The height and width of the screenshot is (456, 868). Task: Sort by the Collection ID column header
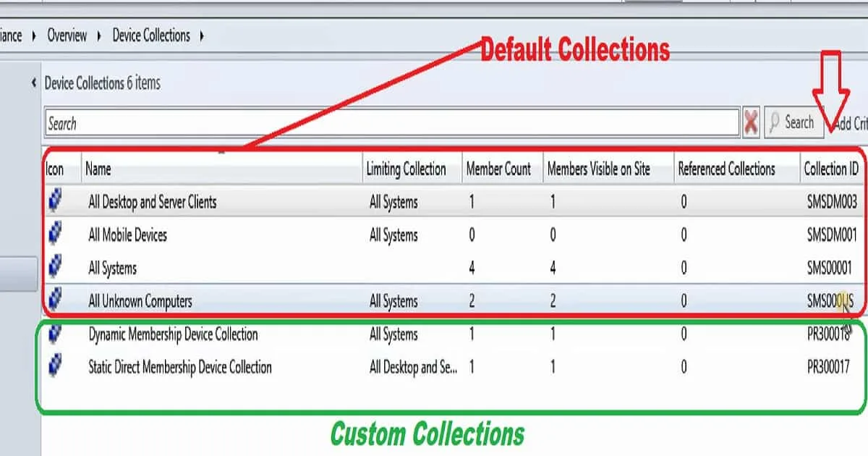click(831, 169)
